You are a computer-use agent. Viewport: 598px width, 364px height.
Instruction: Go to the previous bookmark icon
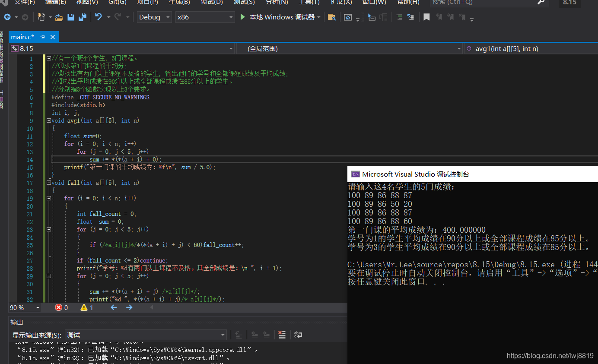coord(439,17)
